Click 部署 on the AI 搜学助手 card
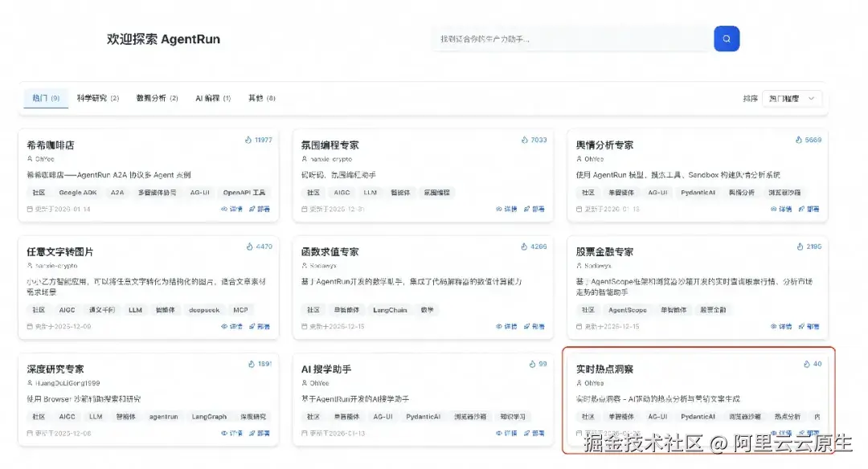This screenshot has width=868, height=469. point(534,433)
